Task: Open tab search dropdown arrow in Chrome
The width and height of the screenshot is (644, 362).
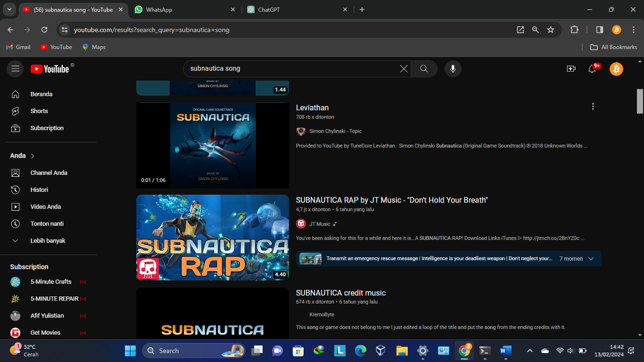Action: point(9,9)
